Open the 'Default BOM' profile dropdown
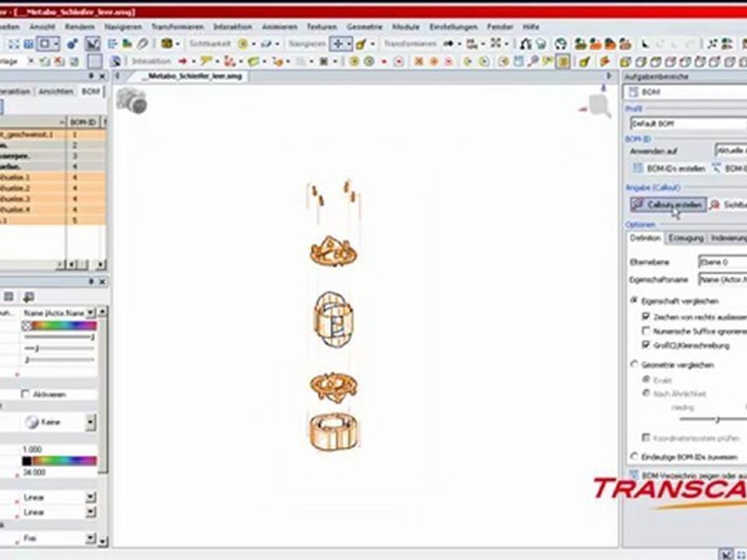The image size is (747, 560). point(688,124)
